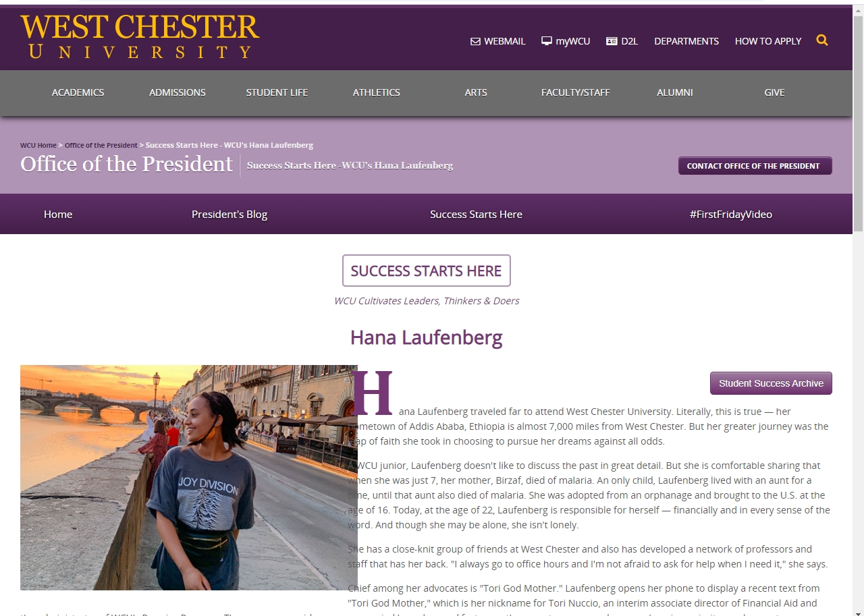Click the photo of Hana Laufenberg
The image size is (864, 616).
pyautogui.click(x=189, y=478)
